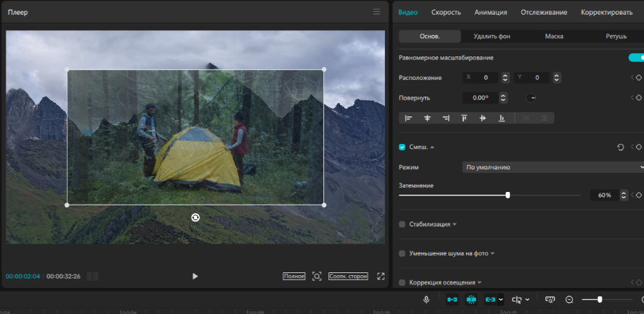The height and width of the screenshot is (314, 644).
Task: Align clip to top edge icon
Action: (x=464, y=119)
